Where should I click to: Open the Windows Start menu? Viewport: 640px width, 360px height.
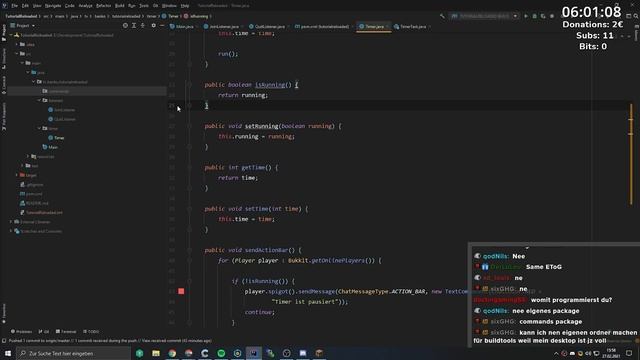(8, 353)
